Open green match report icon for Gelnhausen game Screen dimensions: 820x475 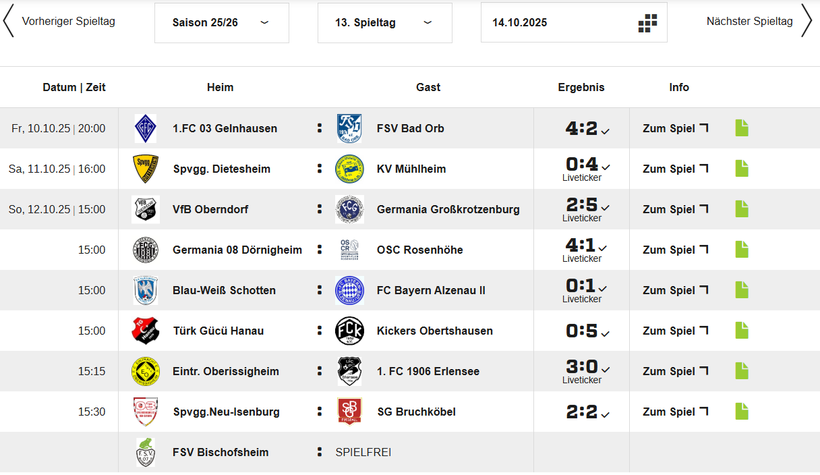pyautogui.click(x=741, y=128)
